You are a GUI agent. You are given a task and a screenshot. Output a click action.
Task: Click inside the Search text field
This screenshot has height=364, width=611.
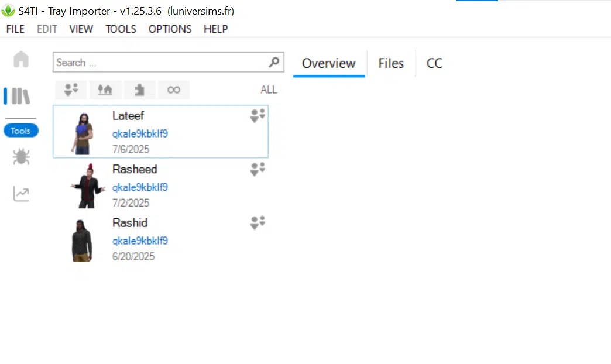(x=158, y=62)
